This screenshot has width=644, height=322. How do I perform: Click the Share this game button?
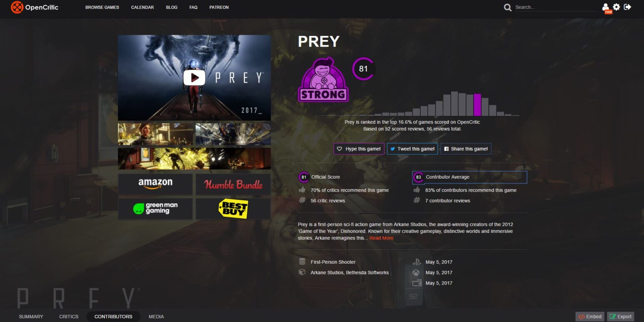(x=466, y=149)
